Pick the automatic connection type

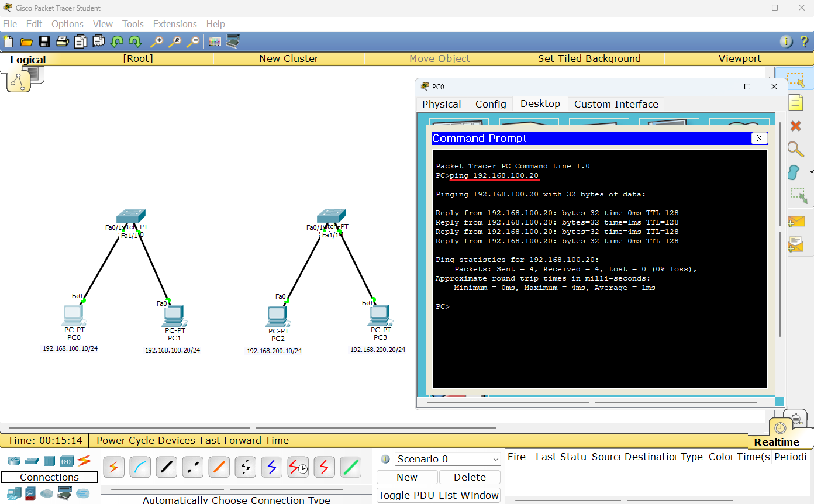point(113,467)
